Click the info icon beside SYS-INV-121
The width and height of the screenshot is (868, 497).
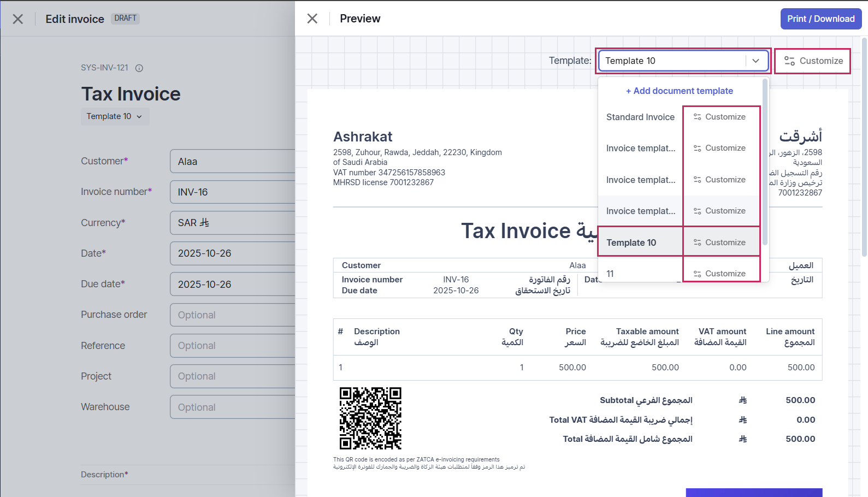click(139, 68)
